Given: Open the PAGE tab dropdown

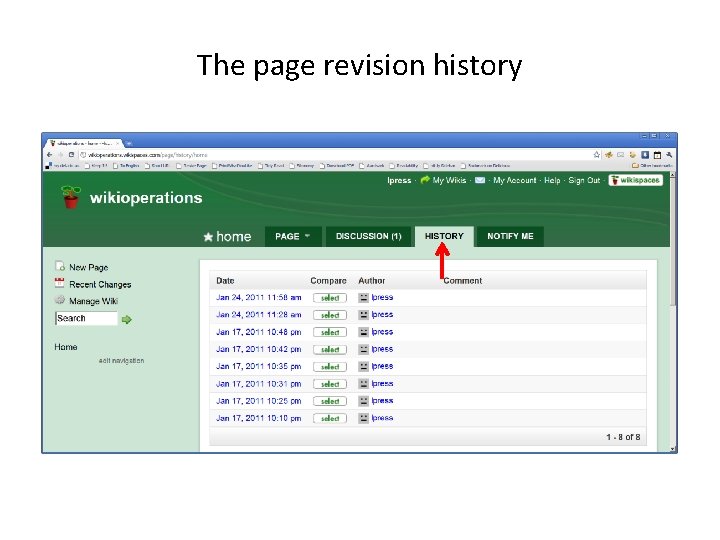Looking at the screenshot, I should point(293,236).
